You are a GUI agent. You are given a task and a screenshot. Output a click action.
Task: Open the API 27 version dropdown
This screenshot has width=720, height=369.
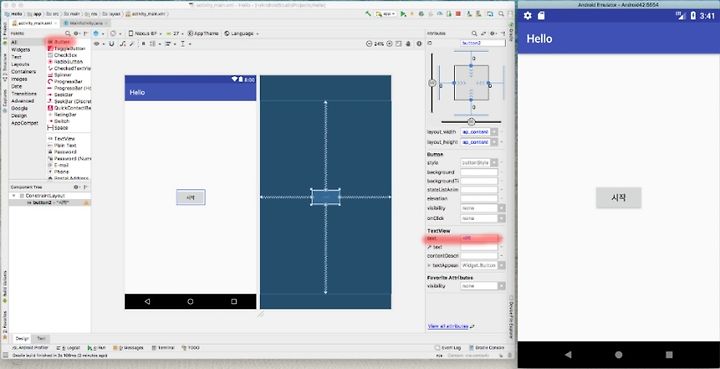pyautogui.click(x=174, y=33)
